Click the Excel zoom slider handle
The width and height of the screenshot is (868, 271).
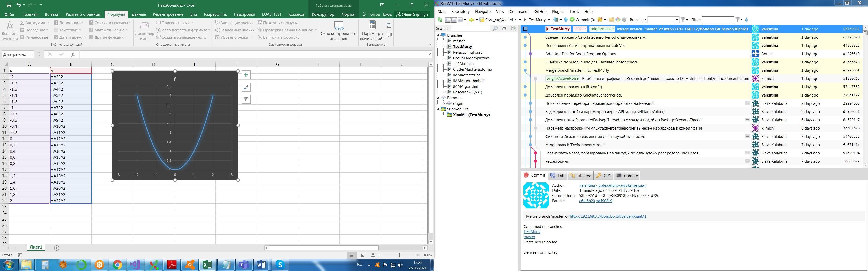399,255
